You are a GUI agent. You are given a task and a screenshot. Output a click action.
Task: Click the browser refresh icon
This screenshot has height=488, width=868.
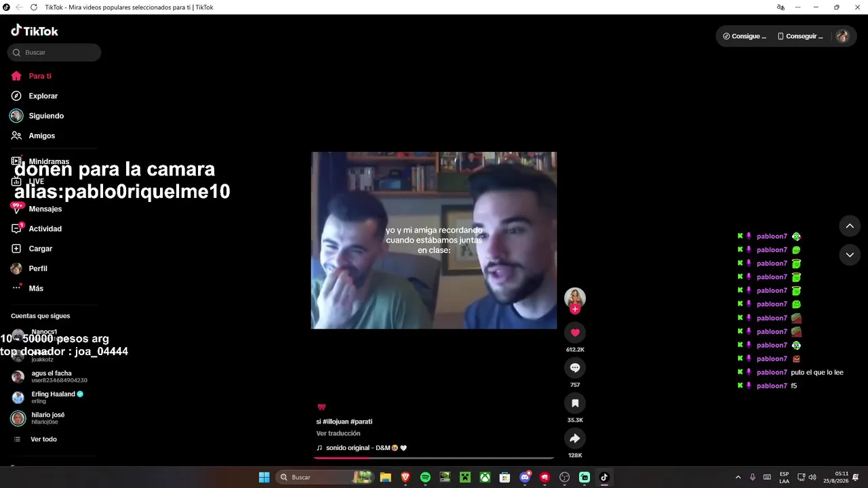(x=33, y=7)
